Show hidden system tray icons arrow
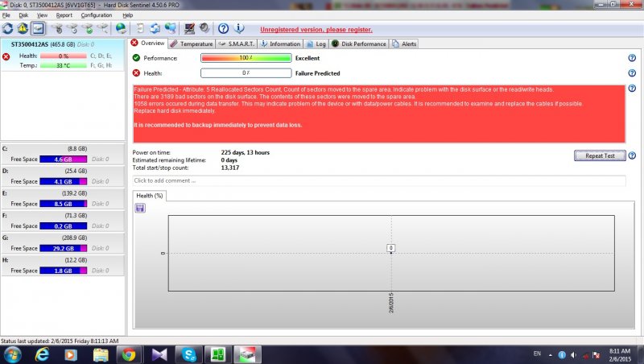The image size is (644, 364). pyautogui.click(x=551, y=355)
